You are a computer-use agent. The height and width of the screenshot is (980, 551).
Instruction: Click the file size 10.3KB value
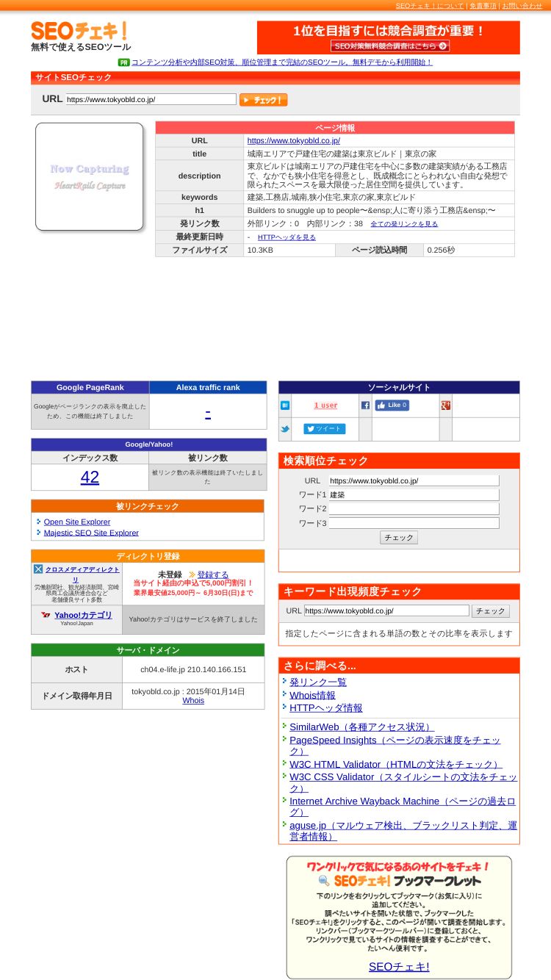tap(260, 251)
